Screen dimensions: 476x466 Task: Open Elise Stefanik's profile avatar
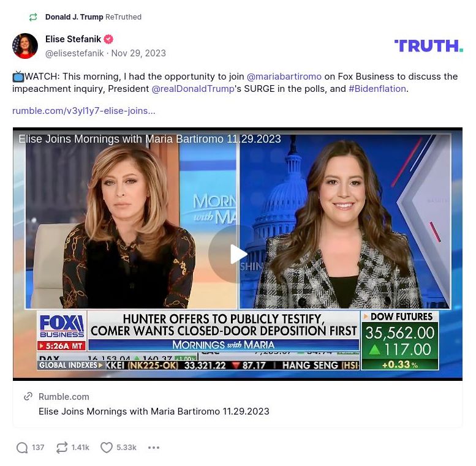coord(25,46)
